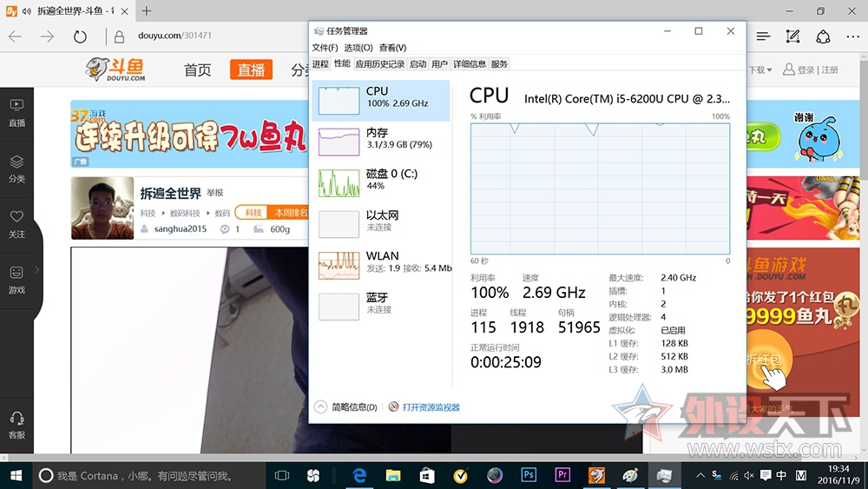Switch to the 启动 tab
The height and width of the screenshot is (489, 868).
[x=418, y=64]
